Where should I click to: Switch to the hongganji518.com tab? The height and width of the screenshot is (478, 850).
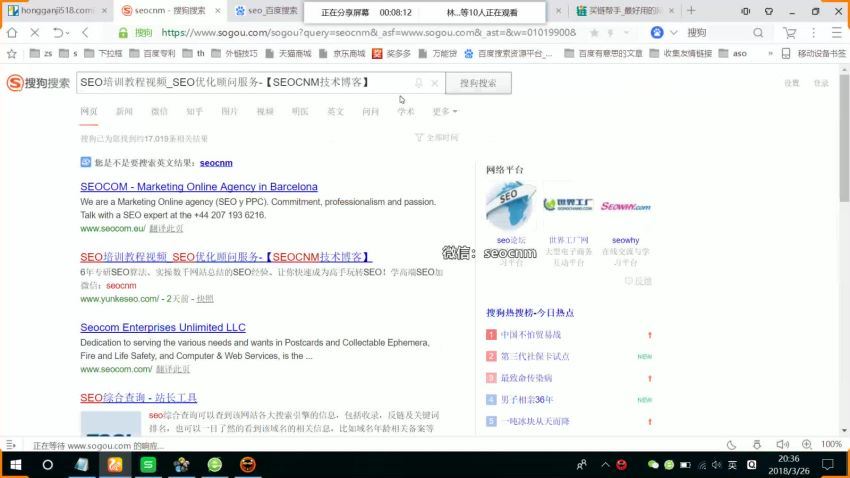pos(57,10)
